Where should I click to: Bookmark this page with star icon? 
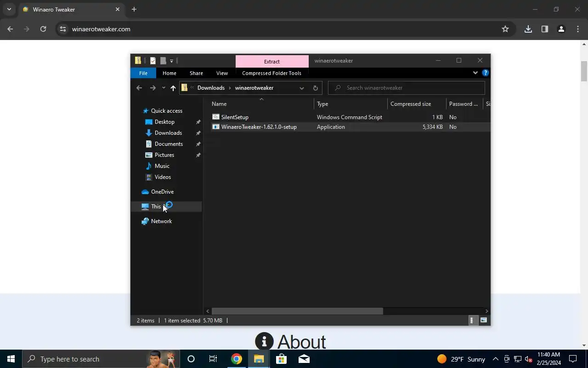[x=505, y=29]
